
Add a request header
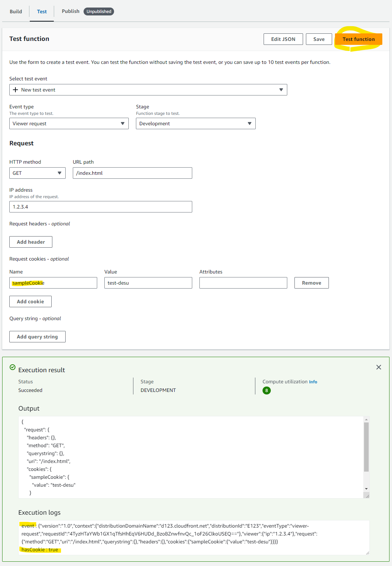pyautogui.click(x=31, y=242)
